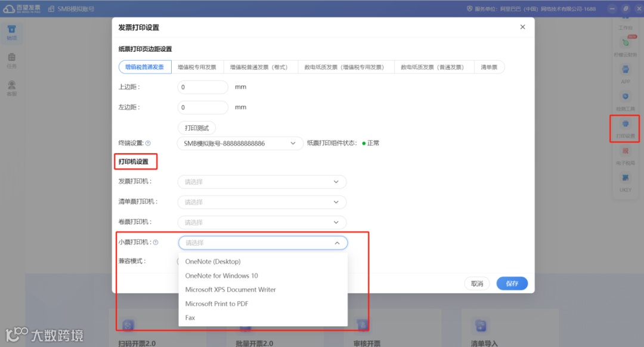Click help icon next to 小票打印机
Screen dimensions: 644x347
(x=156, y=242)
